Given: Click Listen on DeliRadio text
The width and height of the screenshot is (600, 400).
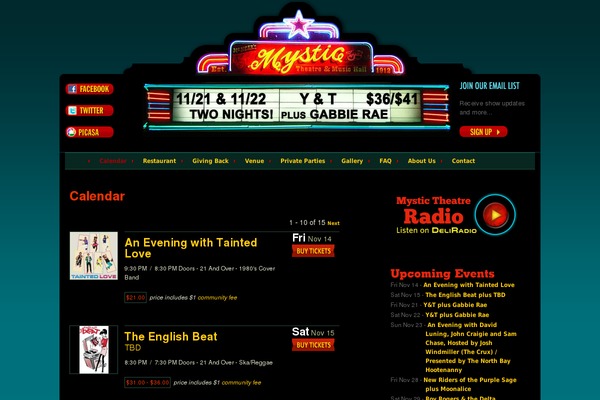Looking at the screenshot, I should click(x=436, y=230).
